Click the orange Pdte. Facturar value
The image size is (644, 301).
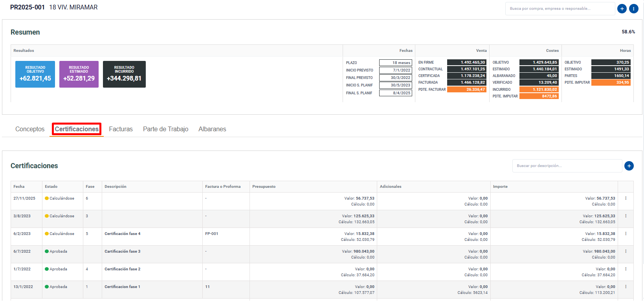(466, 90)
